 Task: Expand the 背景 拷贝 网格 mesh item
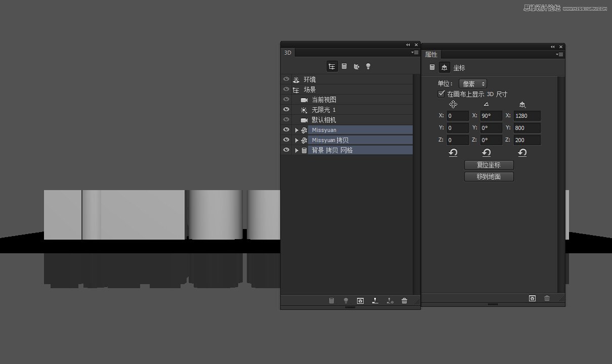[x=296, y=150]
